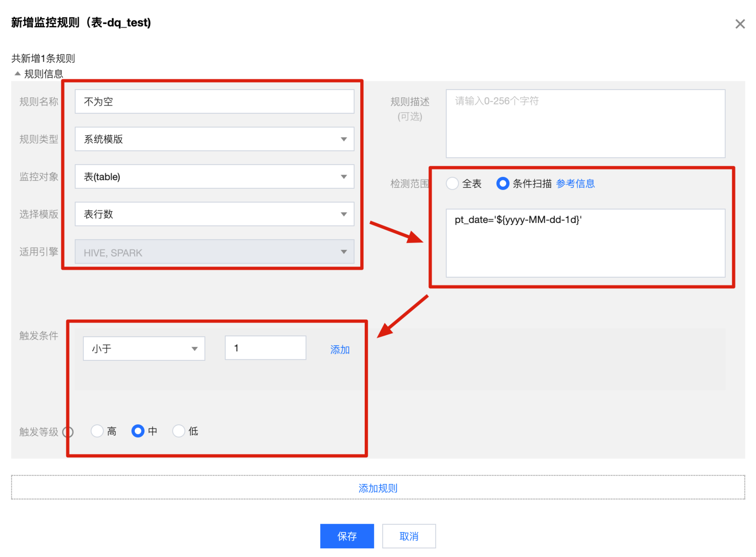Focus the 规则名称 input field
The height and width of the screenshot is (557, 756).
point(214,101)
